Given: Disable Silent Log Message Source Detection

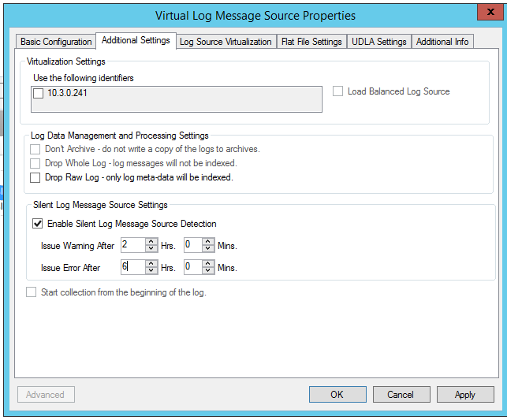Looking at the screenshot, I should [38, 224].
